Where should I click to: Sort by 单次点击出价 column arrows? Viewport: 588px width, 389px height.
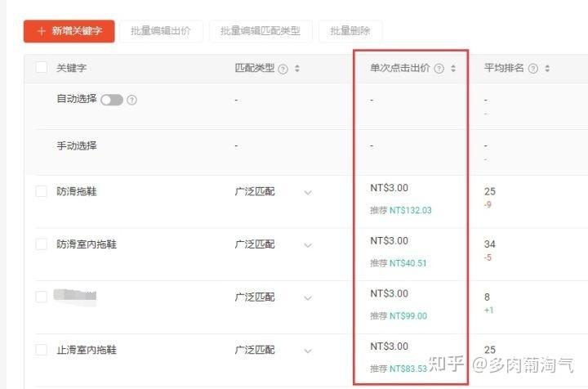tap(453, 69)
